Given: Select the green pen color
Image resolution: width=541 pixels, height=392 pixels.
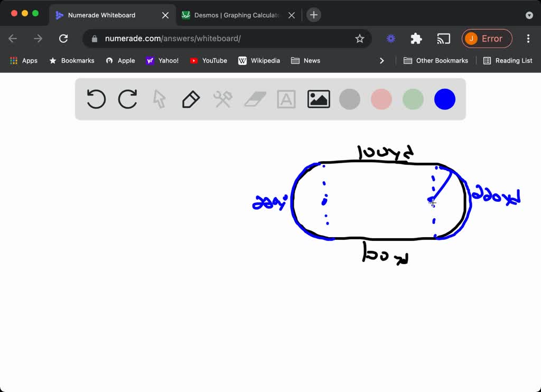Looking at the screenshot, I should [x=413, y=99].
